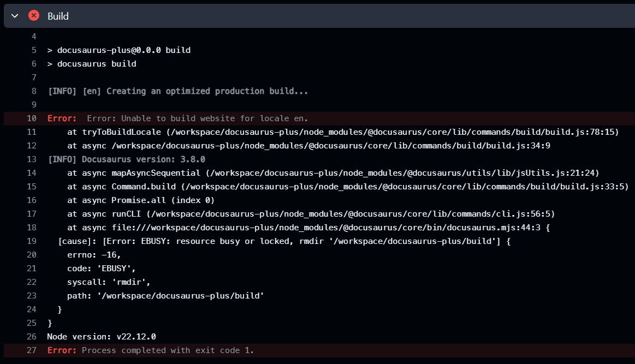The height and width of the screenshot is (364, 635).
Task: Click 'at async Promise.all (index 0)' line
Action: click(141, 200)
